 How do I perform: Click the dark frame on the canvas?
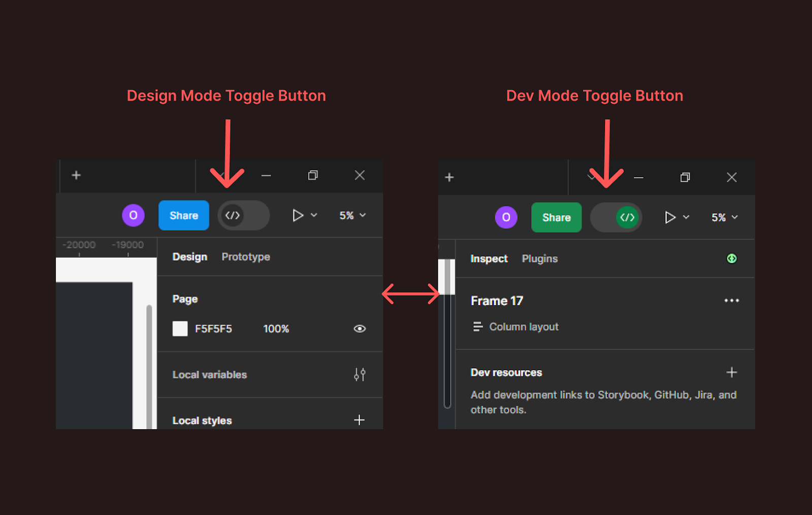94,356
